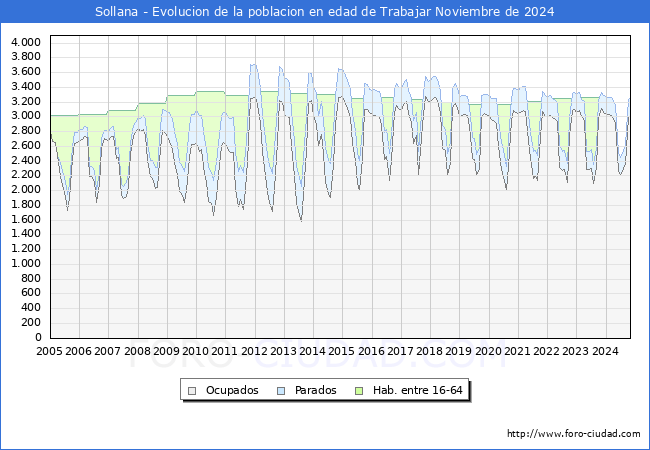
Task: Click the 2005 x-axis year label
Action: [49, 351]
